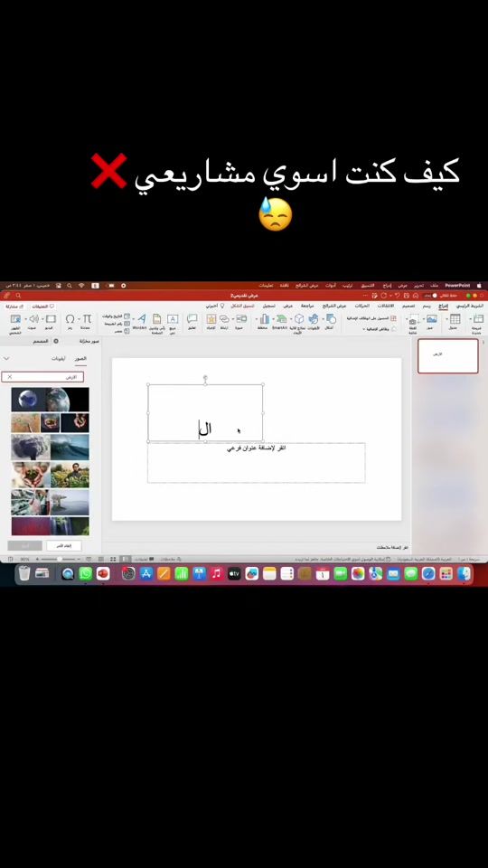Open the New Slide dropdown arrow
Image resolution: width=488 pixels, height=868 pixels.
(470, 319)
